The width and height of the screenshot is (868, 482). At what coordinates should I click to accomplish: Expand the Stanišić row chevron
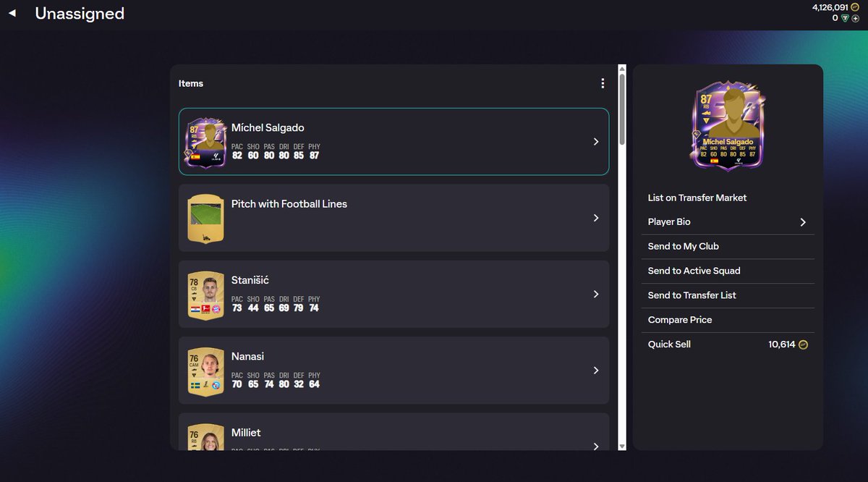pos(596,294)
